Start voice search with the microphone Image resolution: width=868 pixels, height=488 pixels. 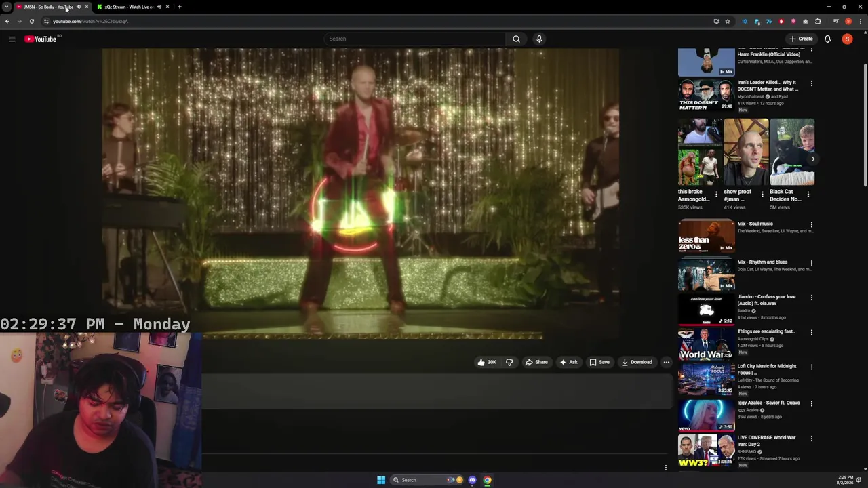(539, 39)
